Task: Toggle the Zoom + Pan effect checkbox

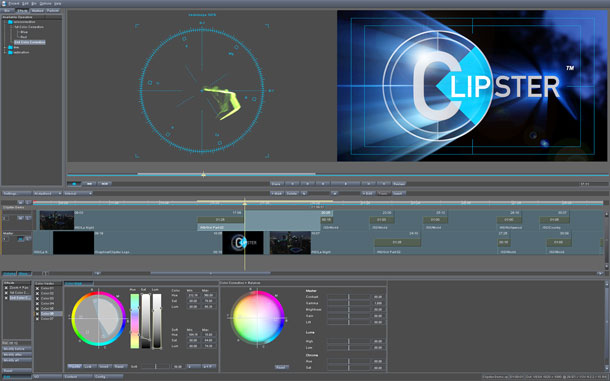Action: pos(6,288)
